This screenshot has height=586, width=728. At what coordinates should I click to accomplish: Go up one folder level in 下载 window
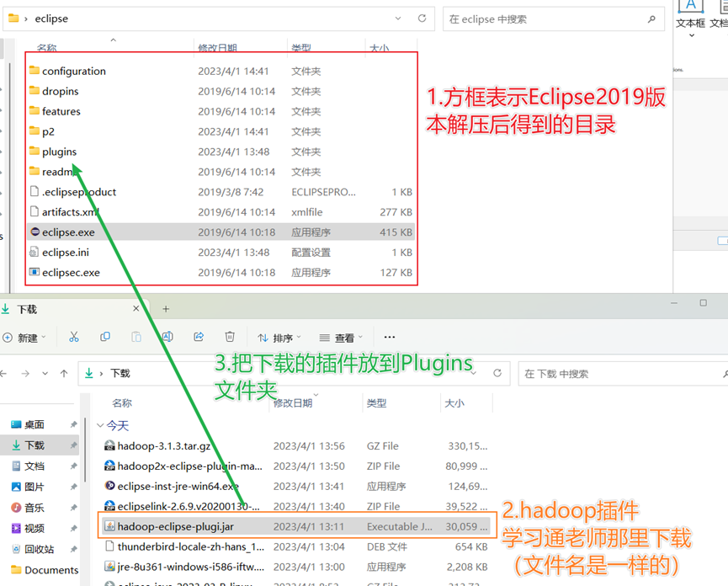(x=64, y=373)
